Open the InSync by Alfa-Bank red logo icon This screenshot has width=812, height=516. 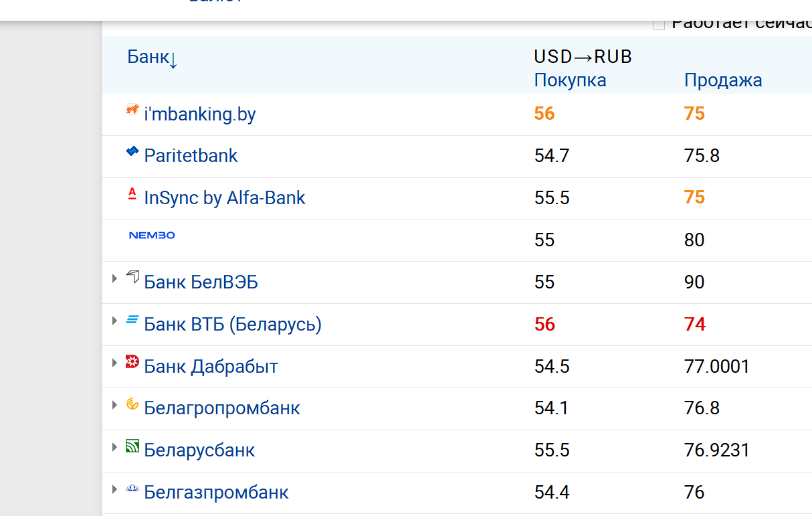[132, 194]
